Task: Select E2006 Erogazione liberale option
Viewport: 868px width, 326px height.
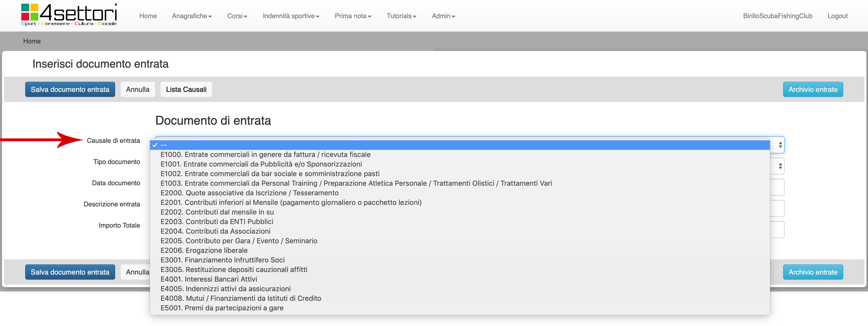Action: pyautogui.click(x=204, y=251)
